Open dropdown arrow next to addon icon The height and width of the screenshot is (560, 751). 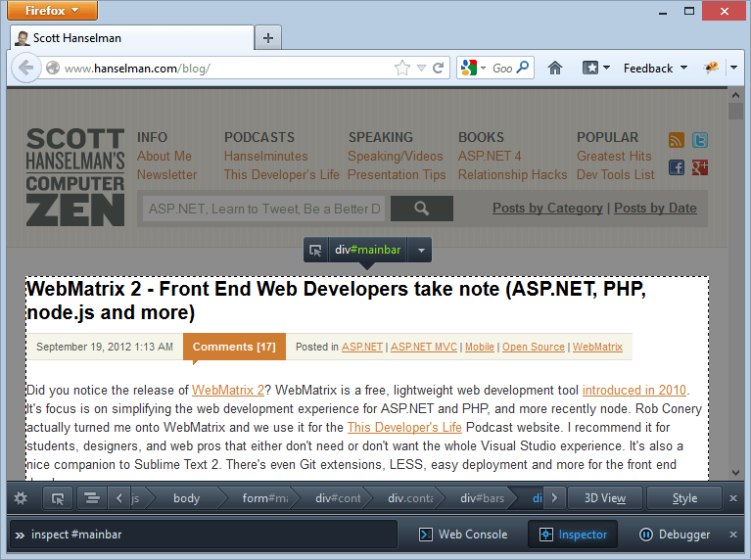[733, 68]
